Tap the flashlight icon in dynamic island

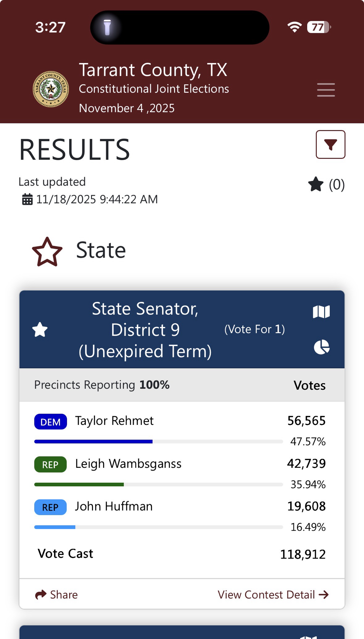pos(107,27)
